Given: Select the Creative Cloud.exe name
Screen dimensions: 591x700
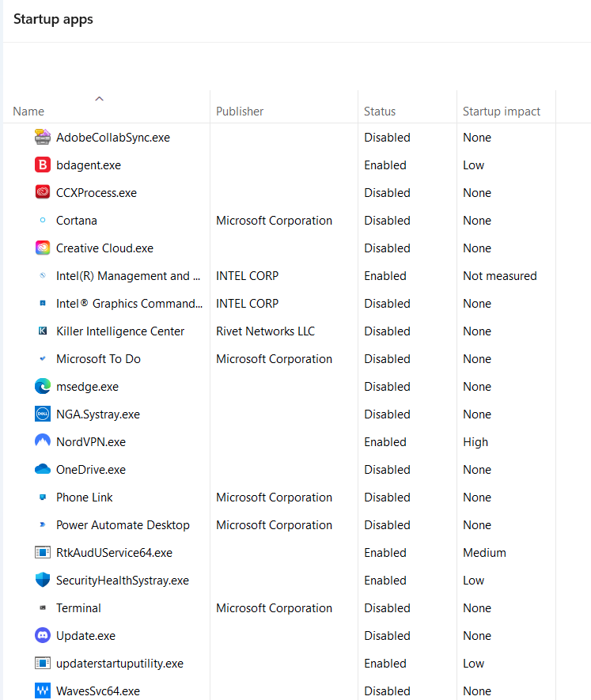Looking at the screenshot, I should click(x=104, y=248).
